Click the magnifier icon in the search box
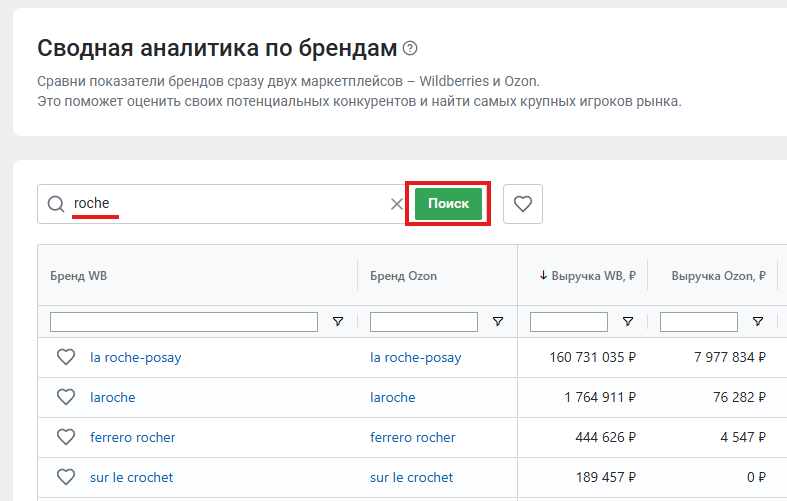 [x=56, y=204]
